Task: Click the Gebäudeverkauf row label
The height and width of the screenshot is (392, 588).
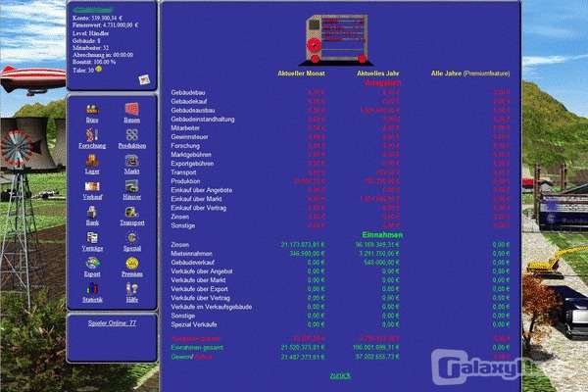Action: 193,263
